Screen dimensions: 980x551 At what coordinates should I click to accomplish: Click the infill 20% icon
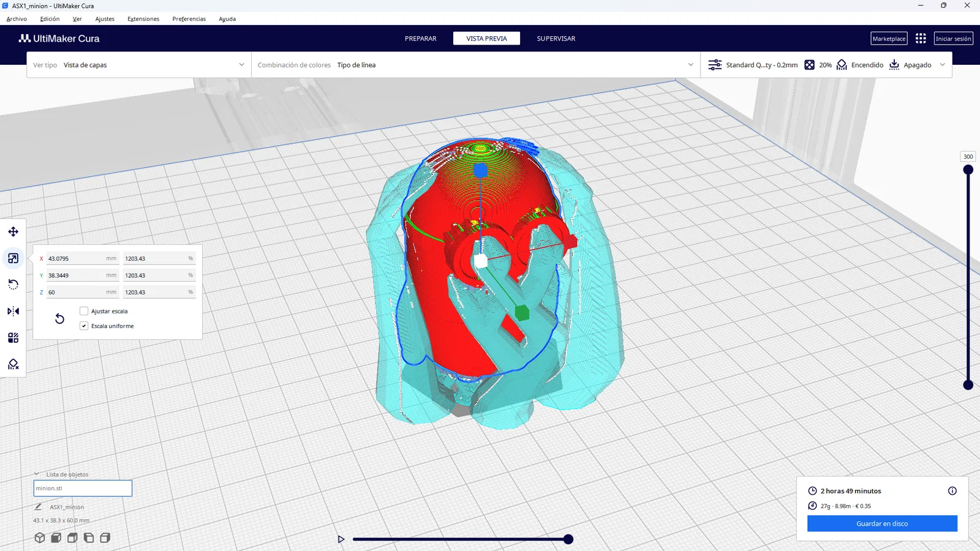click(x=809, y=65)
